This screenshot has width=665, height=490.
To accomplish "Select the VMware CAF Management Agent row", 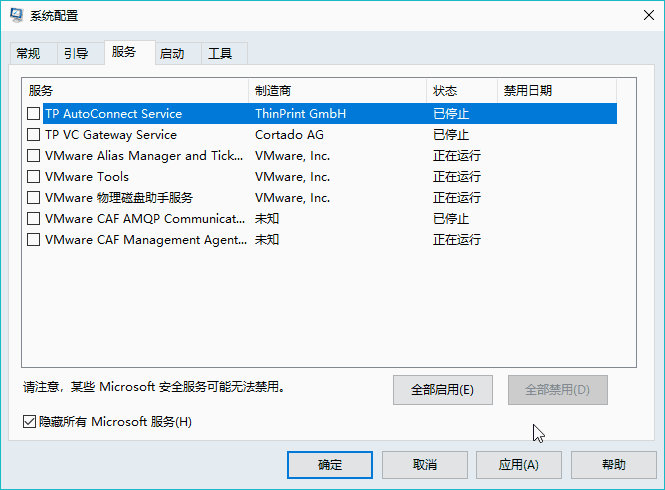I will (145, 240).
